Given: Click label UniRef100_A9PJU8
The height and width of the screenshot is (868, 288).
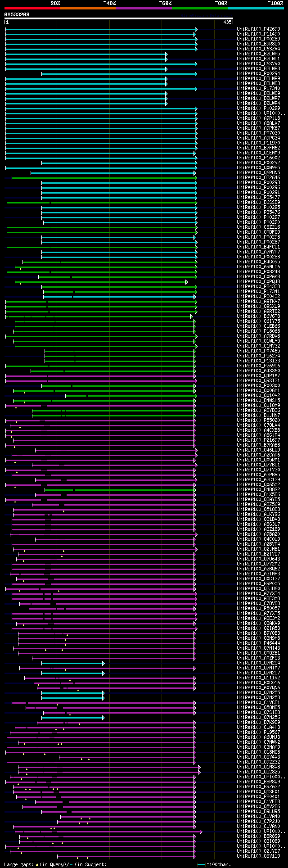Looking at the screenshot, I should point(258,118).
